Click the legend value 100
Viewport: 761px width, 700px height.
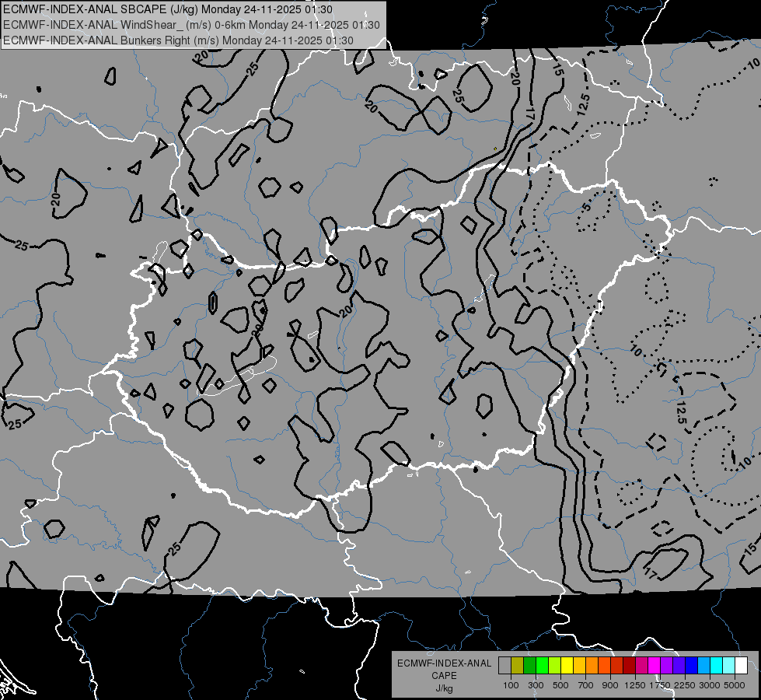[511, 685]
